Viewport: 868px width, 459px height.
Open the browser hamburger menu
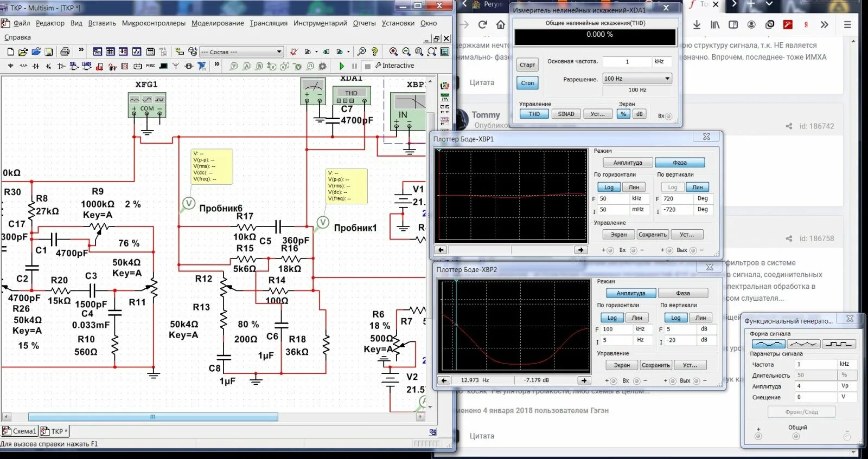pos(847,24)
